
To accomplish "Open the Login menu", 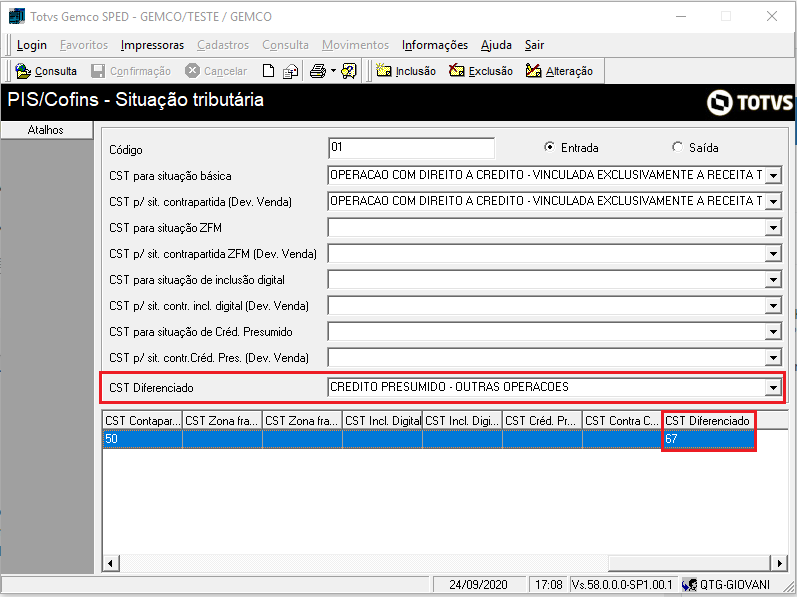I will (x=32, y=45).
